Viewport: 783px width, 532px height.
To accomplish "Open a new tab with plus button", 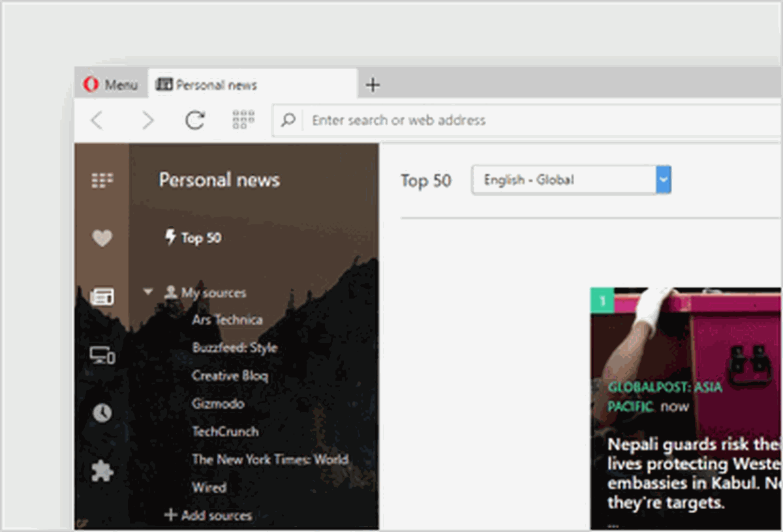I will coord(373,85).
